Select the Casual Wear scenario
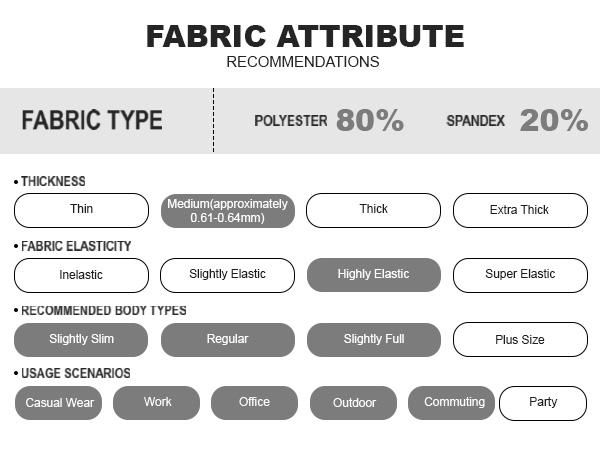Viewport: 600px width, 450px height. [x=59, y=403]
